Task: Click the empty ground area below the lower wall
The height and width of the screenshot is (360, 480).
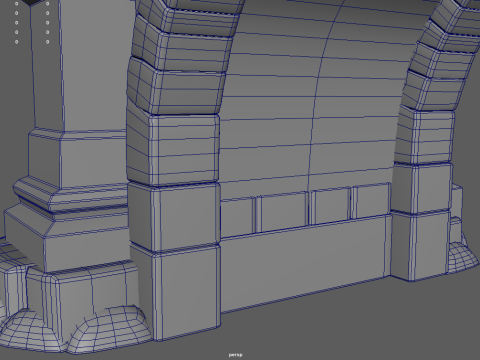Action: click(x=333, y=327)
